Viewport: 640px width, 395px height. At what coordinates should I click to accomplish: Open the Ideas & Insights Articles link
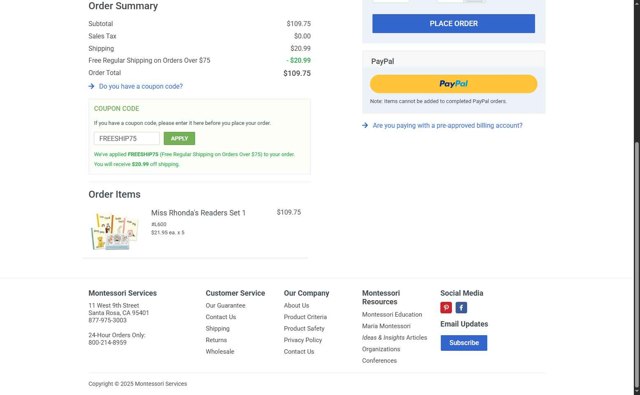[394, 337]
